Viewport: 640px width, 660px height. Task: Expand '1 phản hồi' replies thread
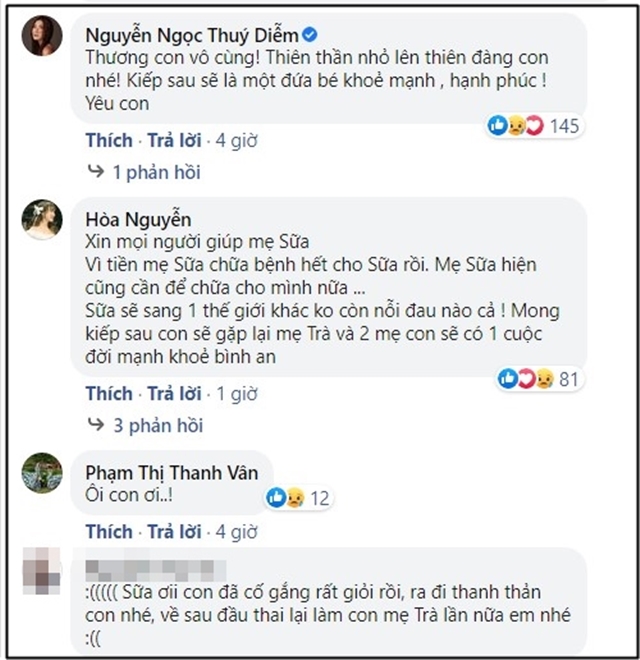(155, 172)
